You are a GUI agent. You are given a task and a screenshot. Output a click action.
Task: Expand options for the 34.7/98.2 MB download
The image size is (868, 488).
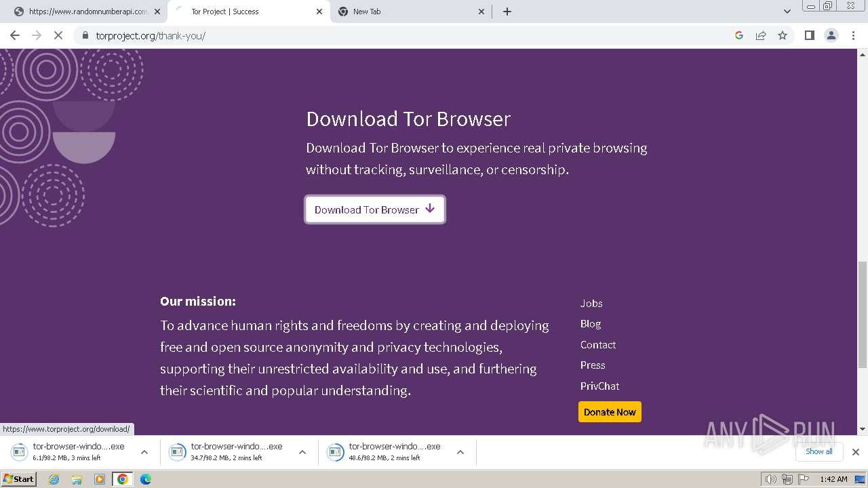[x=302, y=452]
